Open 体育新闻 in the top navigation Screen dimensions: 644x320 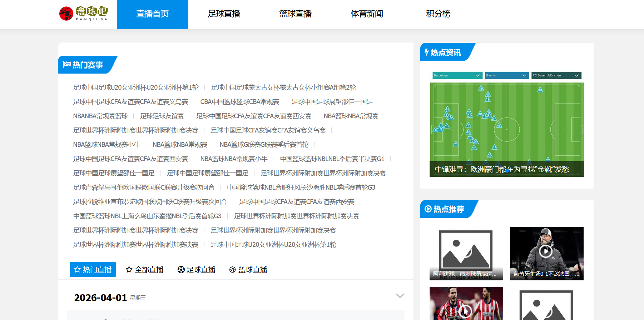367,14
